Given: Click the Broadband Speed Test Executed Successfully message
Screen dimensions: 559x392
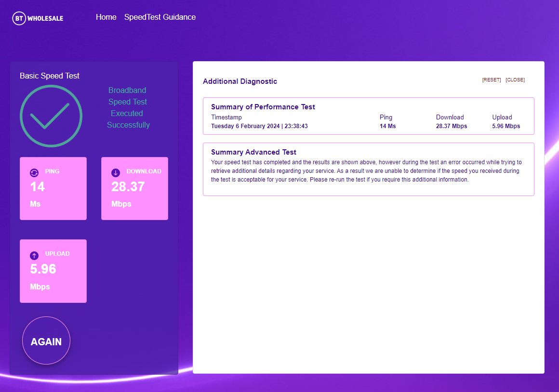Looking at the screenshot, I should pos(128,108).
